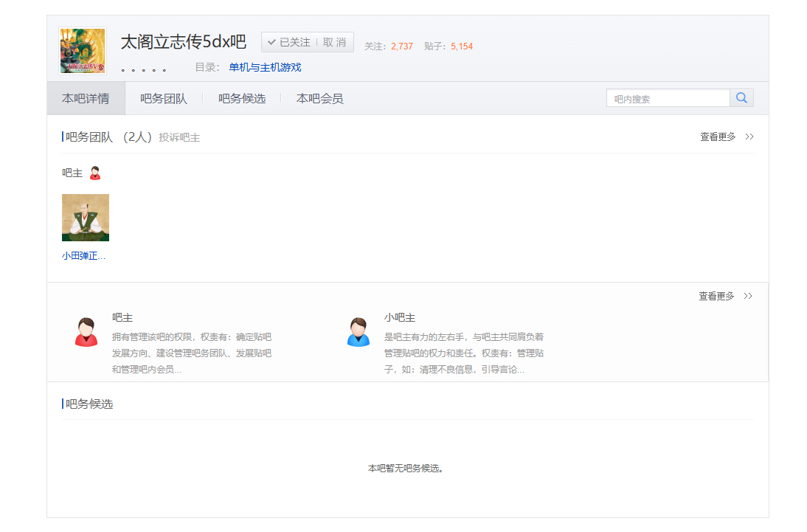Switch to the 本吧会员 tab
Screen dimensions: 807x532
pos(319,98)
